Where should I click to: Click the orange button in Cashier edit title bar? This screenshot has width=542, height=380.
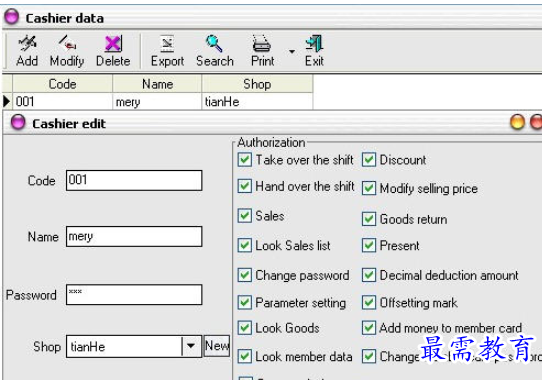(517, 122)
